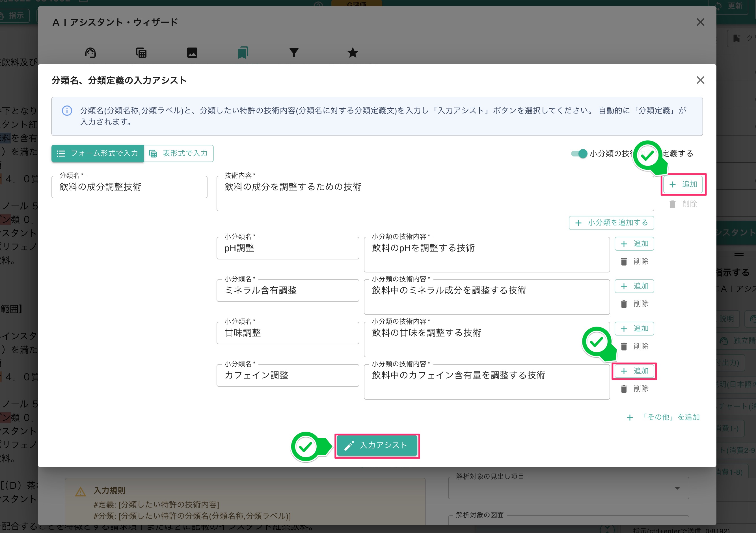
Task: Click the trash icon beside pH調整 subcategory
Action: (624, 261)
